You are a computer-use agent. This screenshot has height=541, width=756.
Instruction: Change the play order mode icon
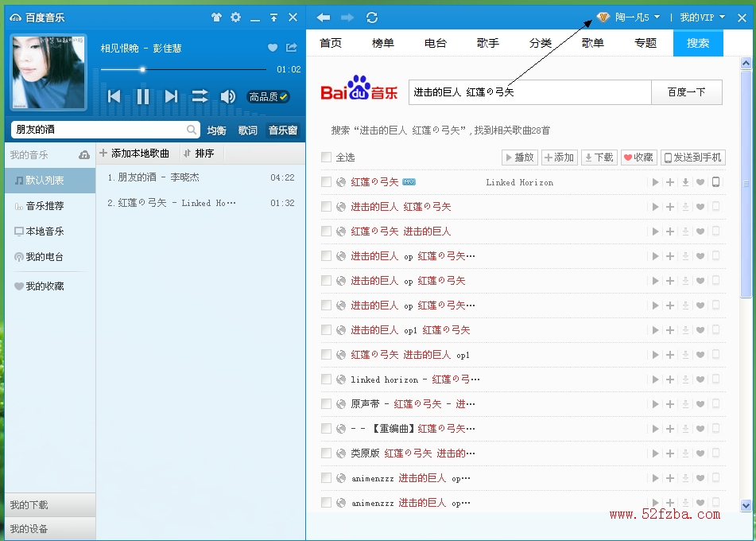tap(200, 96)
